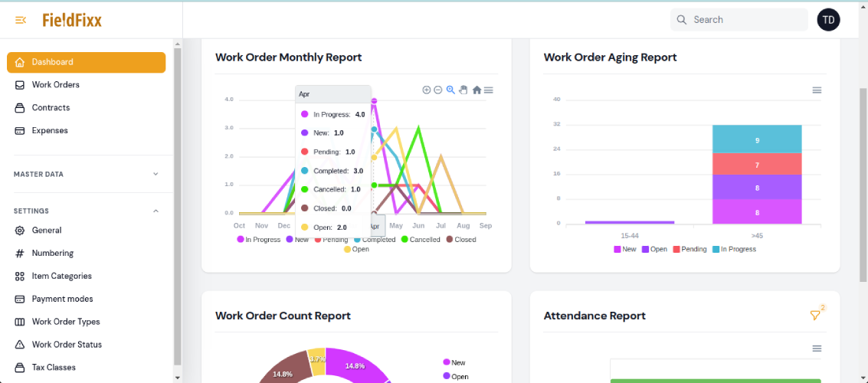Open the Work Order Status settings link
This screenshot has height=383, width=868.
pyautogui.click(x=67, y=345)
